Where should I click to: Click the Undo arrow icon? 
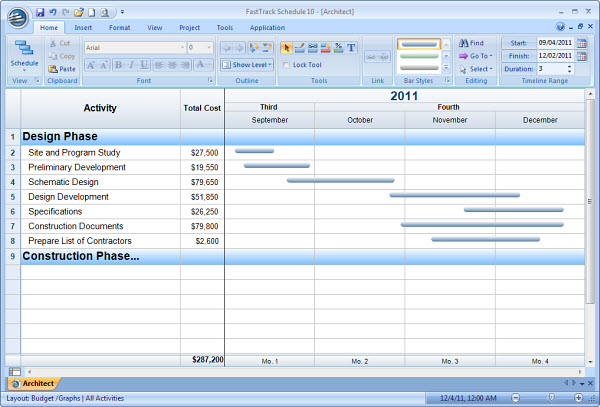[x=52, y=12]
